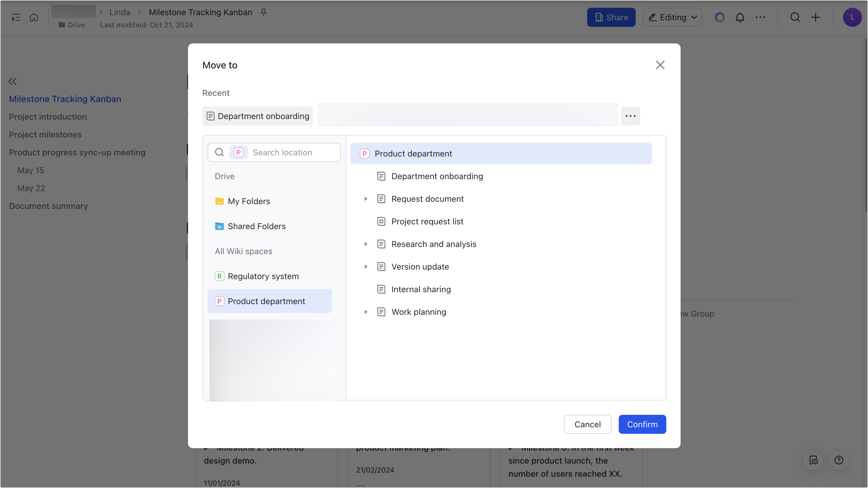Viewport: 868px width, 488px height.
Task: Jump to May 22 outline entry
Action: point(31,188)
